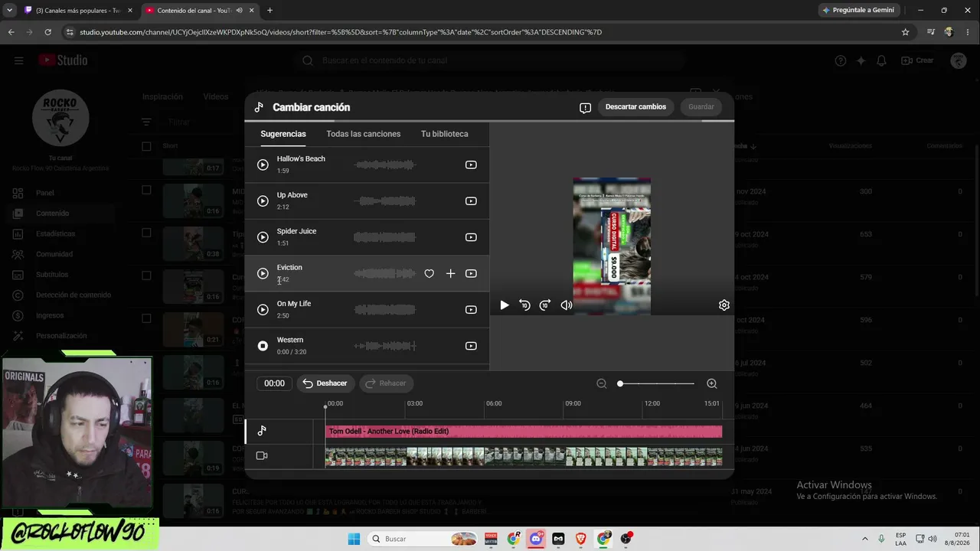Mute the YouTube Studio tab audio
The image size is (980, 551).
coord(240,11)
